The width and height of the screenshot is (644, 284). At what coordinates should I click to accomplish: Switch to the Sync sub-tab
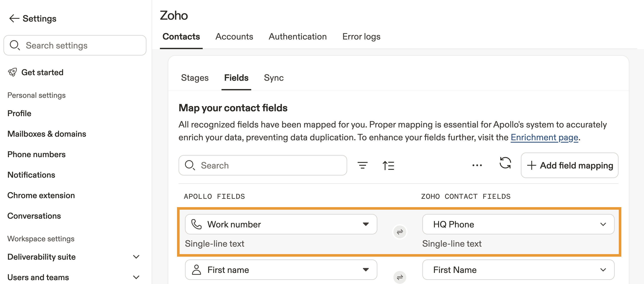pyautogui.click(x=273, y=78)
